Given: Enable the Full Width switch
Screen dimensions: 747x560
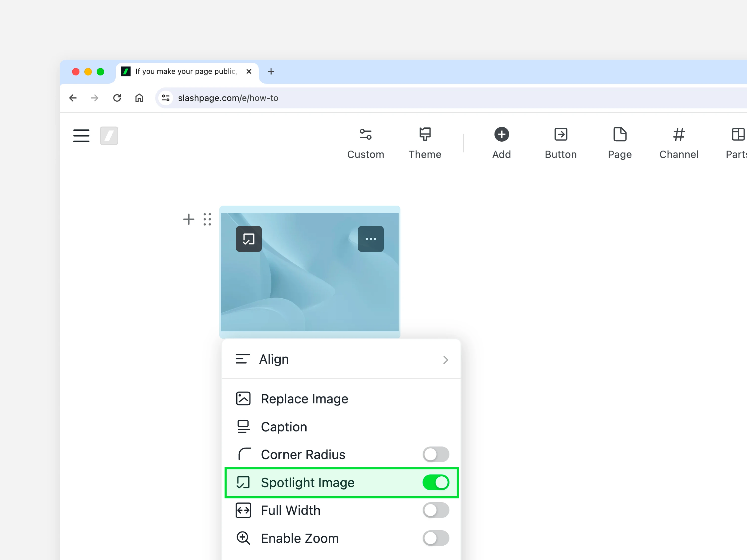Looking at the screenshot, I should pos(436,510).
